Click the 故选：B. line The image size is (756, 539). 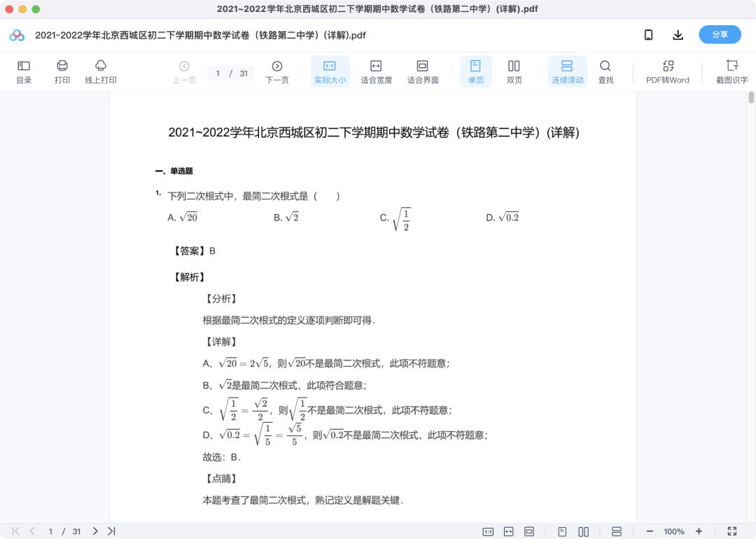point(221,457)
